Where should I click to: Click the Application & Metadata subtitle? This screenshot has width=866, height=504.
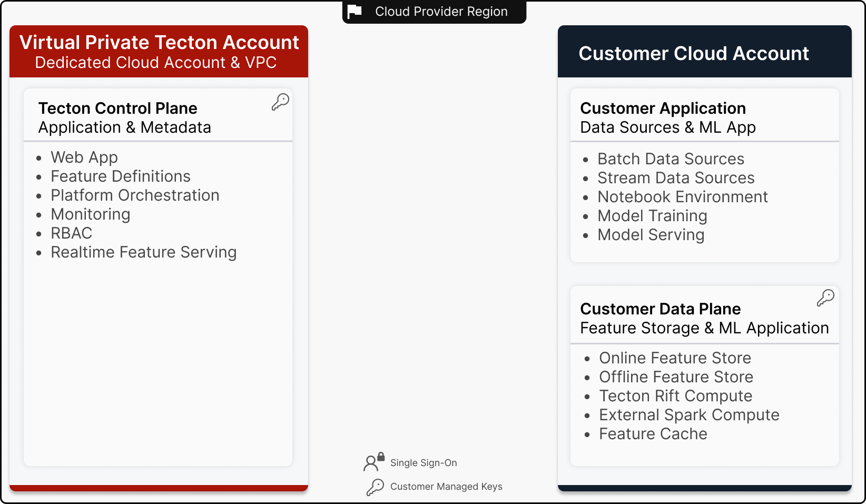(125, 127)
